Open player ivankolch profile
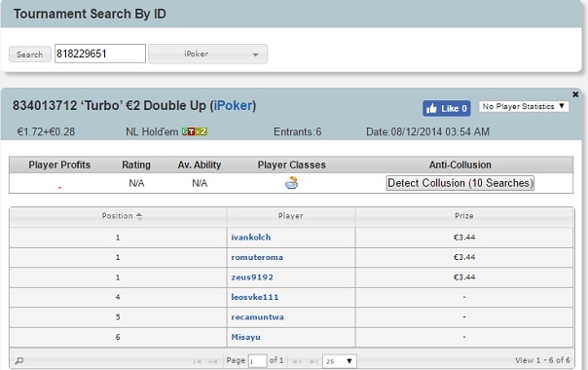Viewport: 588px width, 370px height. pyautogui.click(x=251, y=238)
